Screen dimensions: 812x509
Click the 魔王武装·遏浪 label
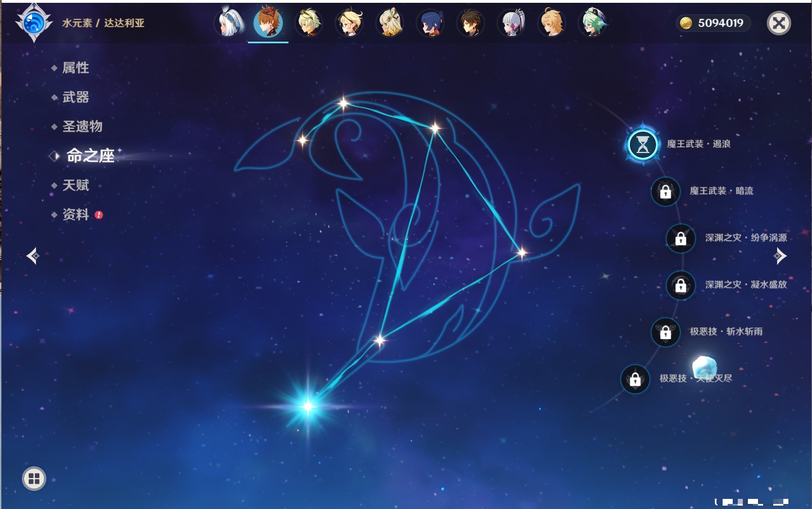(698, 144)
